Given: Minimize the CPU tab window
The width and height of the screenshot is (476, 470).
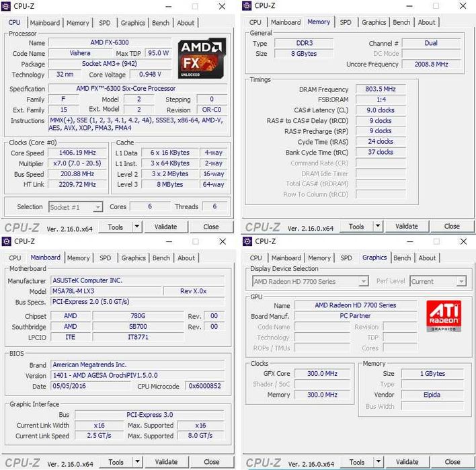Looking at the screenshot, I should point(169,7).
